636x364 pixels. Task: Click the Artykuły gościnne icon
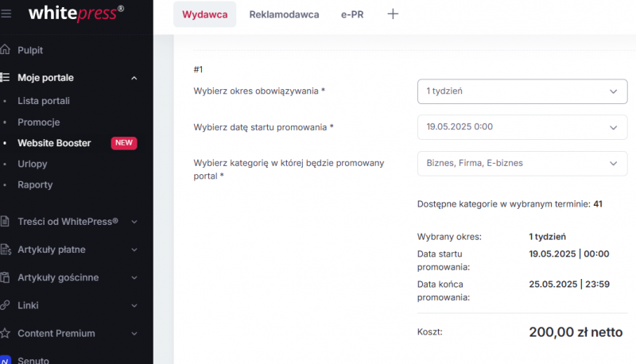(6, 277)
